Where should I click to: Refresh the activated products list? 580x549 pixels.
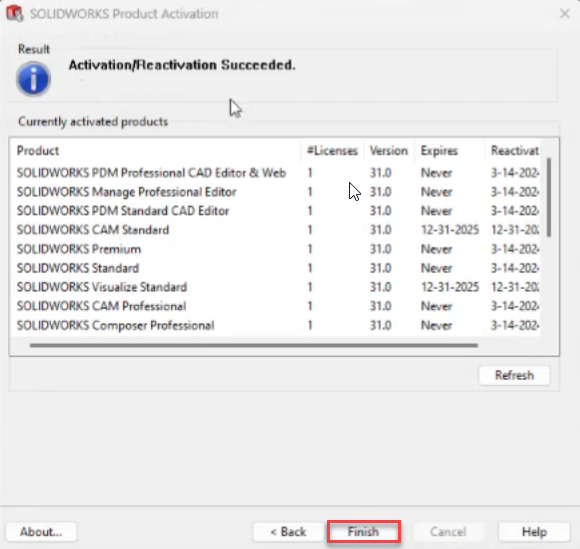[x=514, y=375]
